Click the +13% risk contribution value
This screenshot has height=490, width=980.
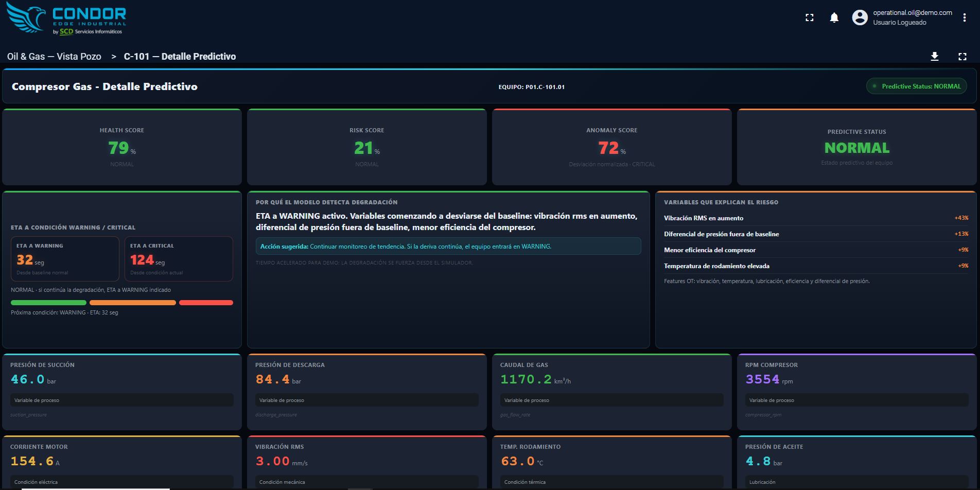(961, 234)
